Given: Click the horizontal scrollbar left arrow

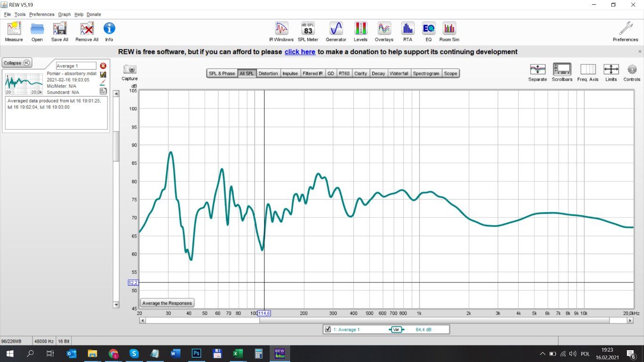Looking at the screenshot, I should coord(142,321).
